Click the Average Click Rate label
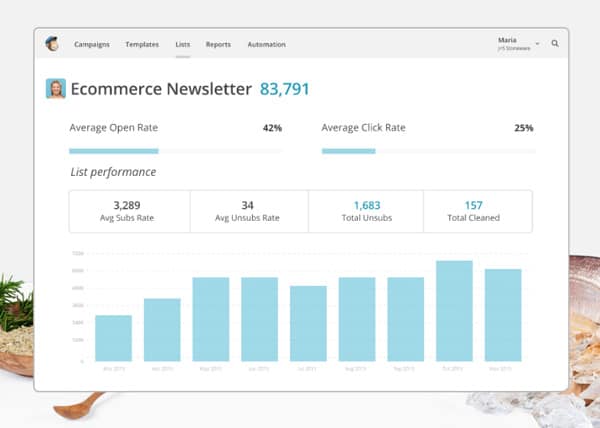The image size is (600, 428). pos(363,128)
